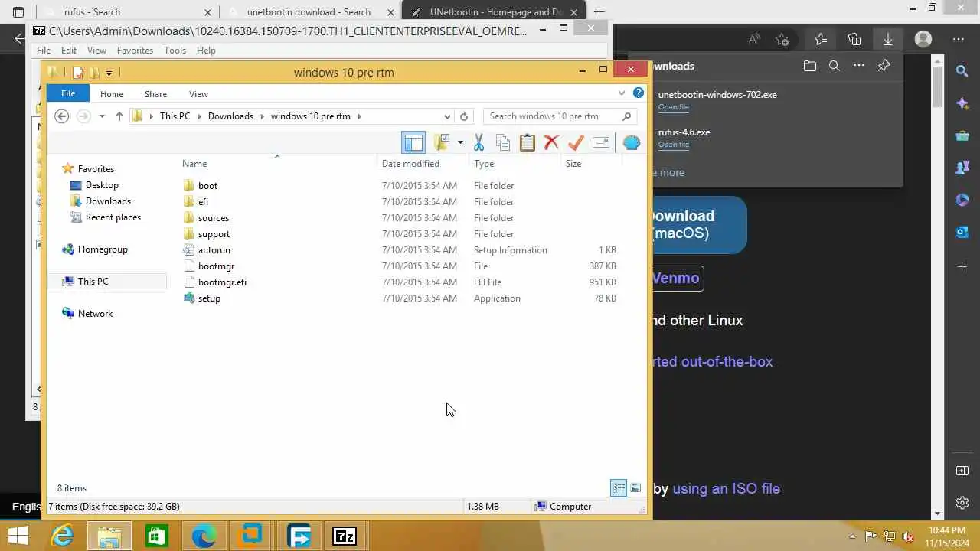This screenshot has height=551, width=980.
Task: Click the Copy icon in Explorer toolbar
Action: click(x=503, y=142)
